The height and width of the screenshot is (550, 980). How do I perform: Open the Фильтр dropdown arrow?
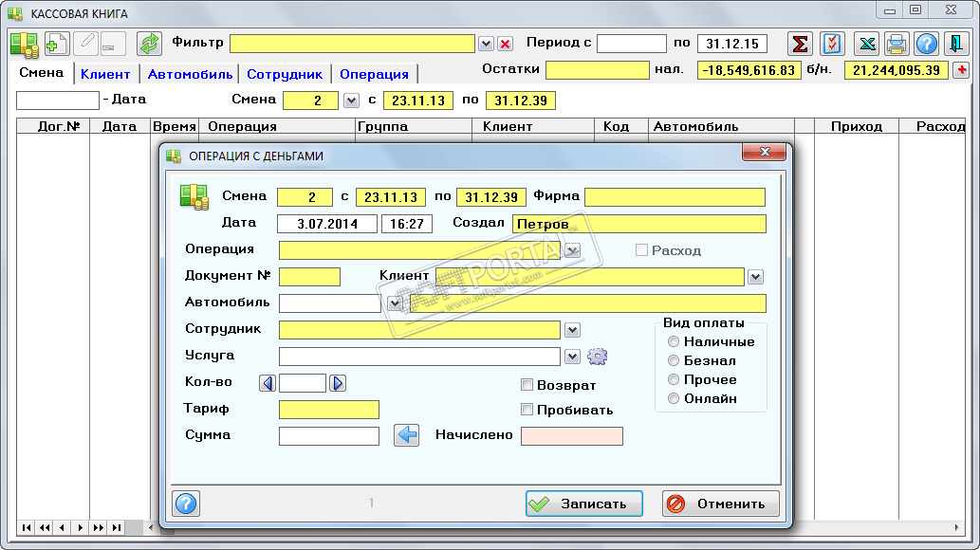pos(487,45)
